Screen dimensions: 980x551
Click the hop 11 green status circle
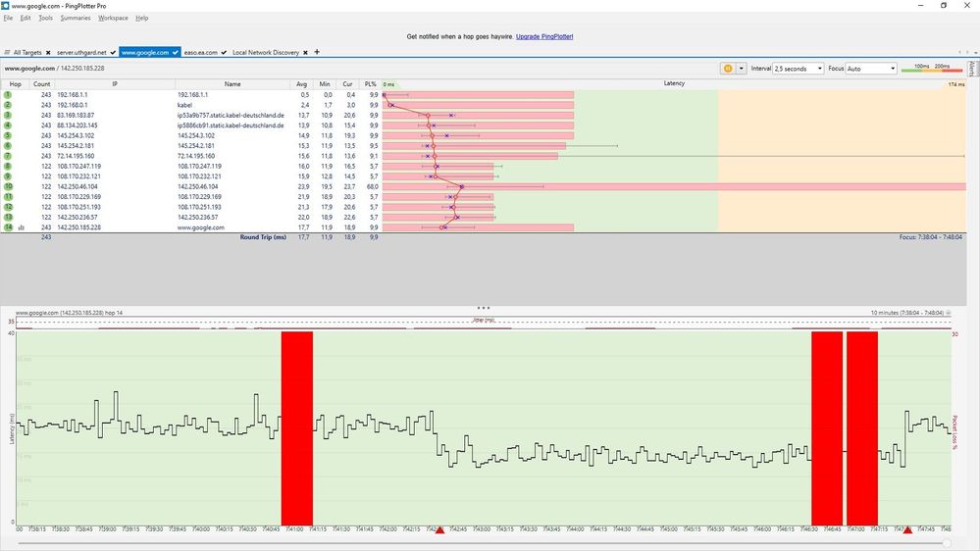8,197
